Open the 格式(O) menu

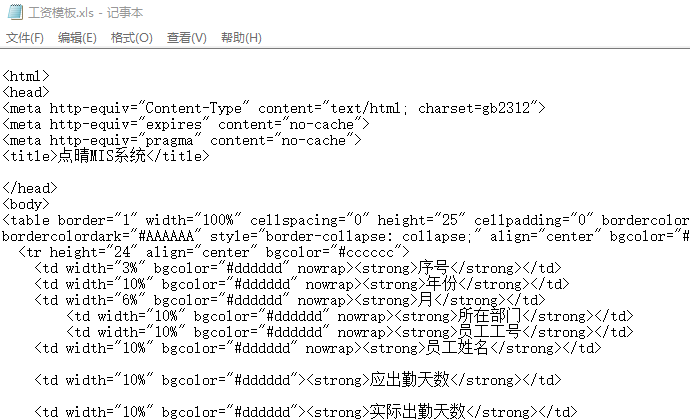tap(131, 38)
